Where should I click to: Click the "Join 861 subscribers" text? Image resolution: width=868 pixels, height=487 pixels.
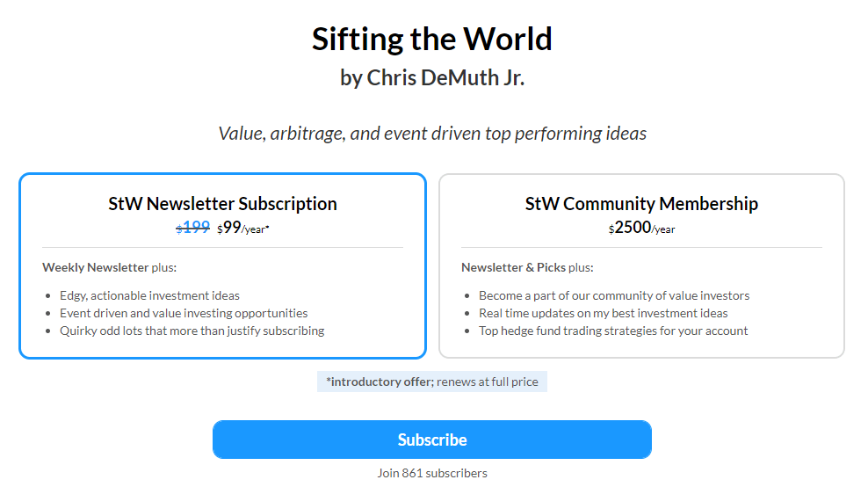(431, 473)
